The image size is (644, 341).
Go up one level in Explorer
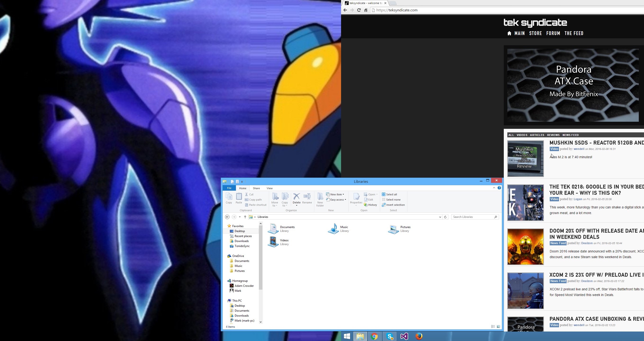(x=245, y=217)
